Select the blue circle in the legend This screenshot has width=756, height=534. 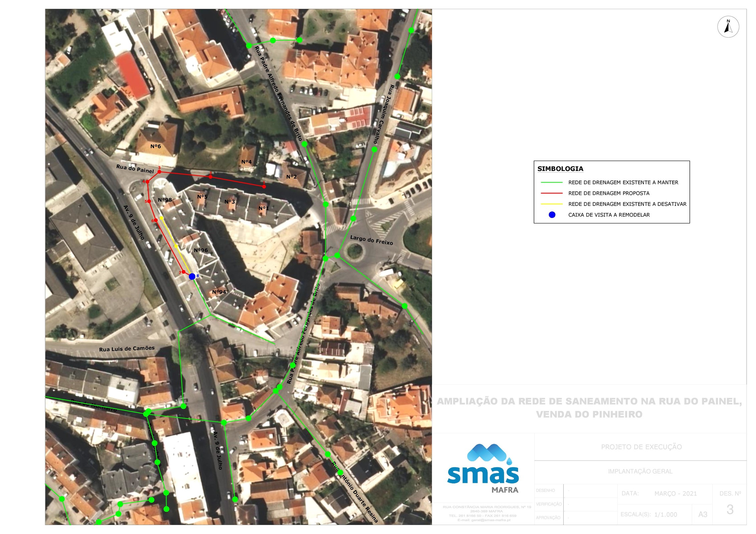click(552, 215)
